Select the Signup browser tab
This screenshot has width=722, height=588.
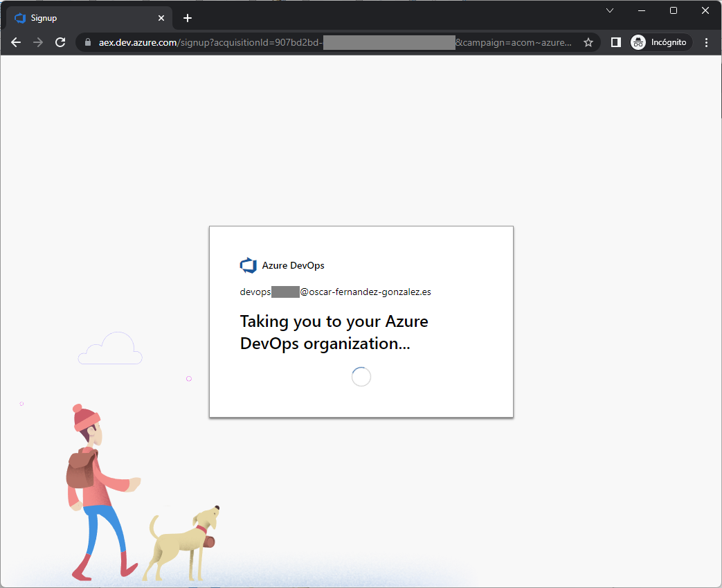tap(89, 18)
